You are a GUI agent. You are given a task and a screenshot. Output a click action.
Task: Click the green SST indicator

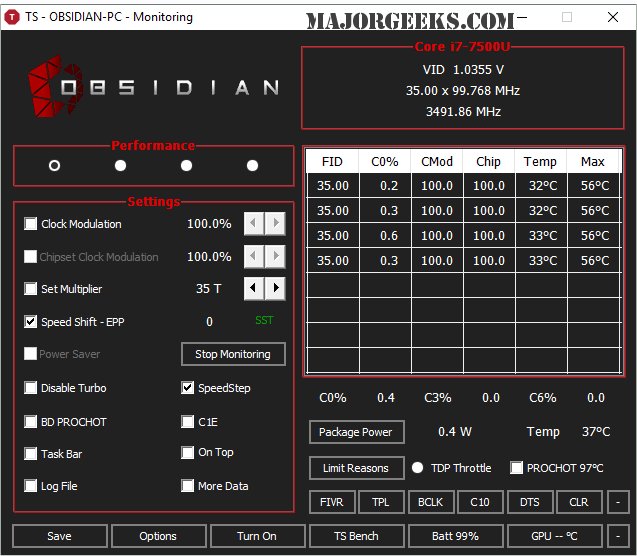(264, 320)
